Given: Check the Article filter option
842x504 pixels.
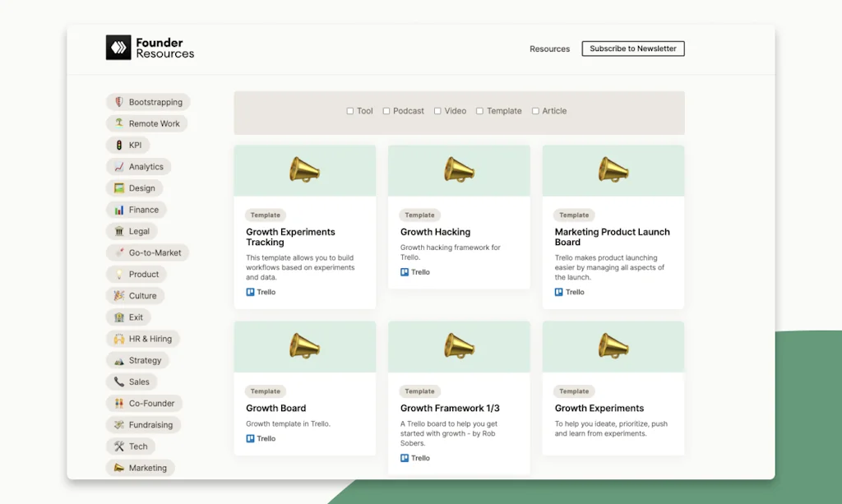Looking at the screenshot, I should click(x=534, y=110).
